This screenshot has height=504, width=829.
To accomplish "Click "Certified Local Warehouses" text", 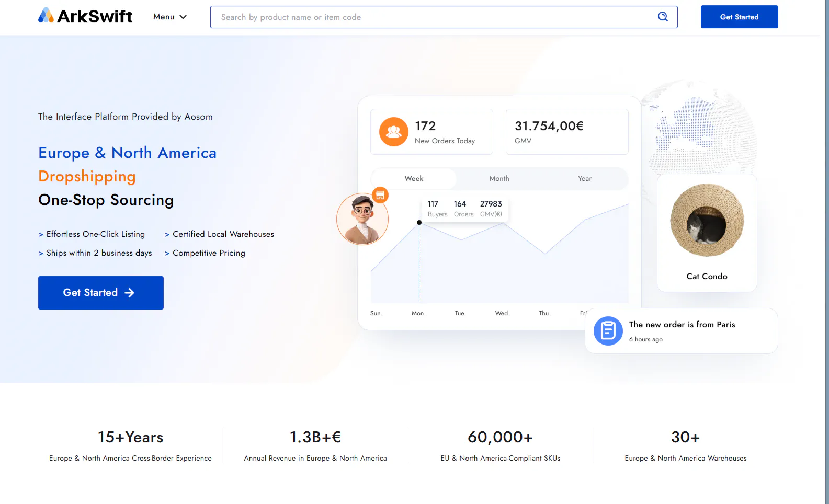I will coord(223,234).
